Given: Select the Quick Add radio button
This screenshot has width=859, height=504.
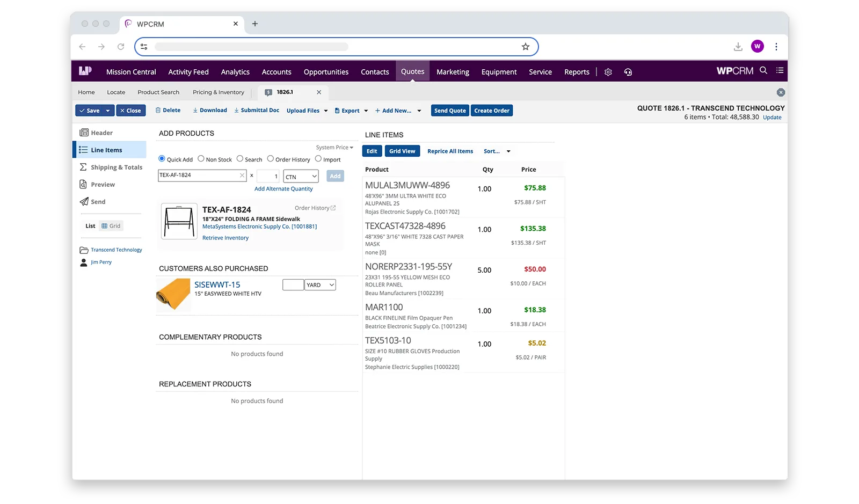Looking at the screenshot, I should tap(162, 159).
